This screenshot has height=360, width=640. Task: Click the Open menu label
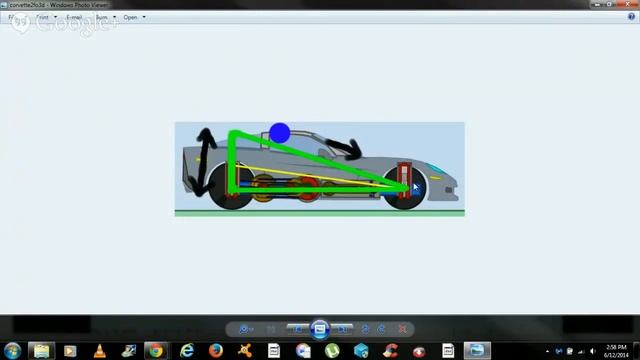pos(130,17)
